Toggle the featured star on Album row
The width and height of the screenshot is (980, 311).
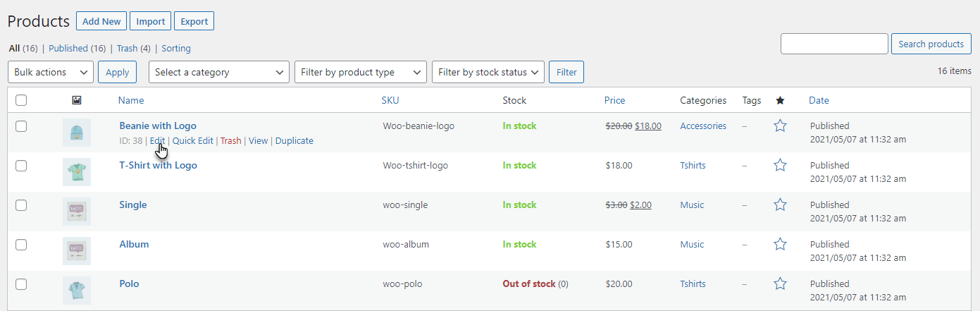click(780, 245)
